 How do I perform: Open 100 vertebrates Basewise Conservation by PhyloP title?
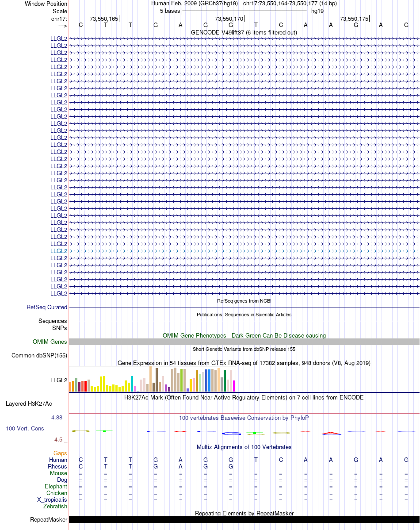244,418
